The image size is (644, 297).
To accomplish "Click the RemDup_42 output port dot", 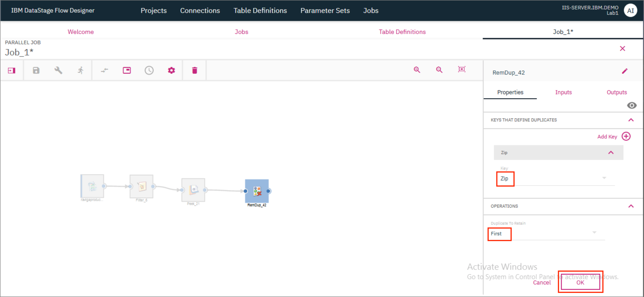I will [x=268, y=191].
